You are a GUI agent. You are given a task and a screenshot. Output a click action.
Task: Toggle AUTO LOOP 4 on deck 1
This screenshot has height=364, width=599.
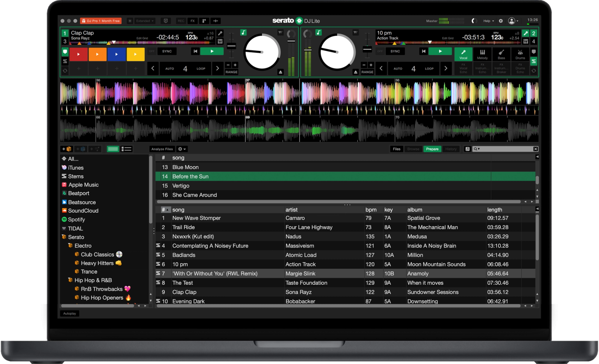pos(185,68)
